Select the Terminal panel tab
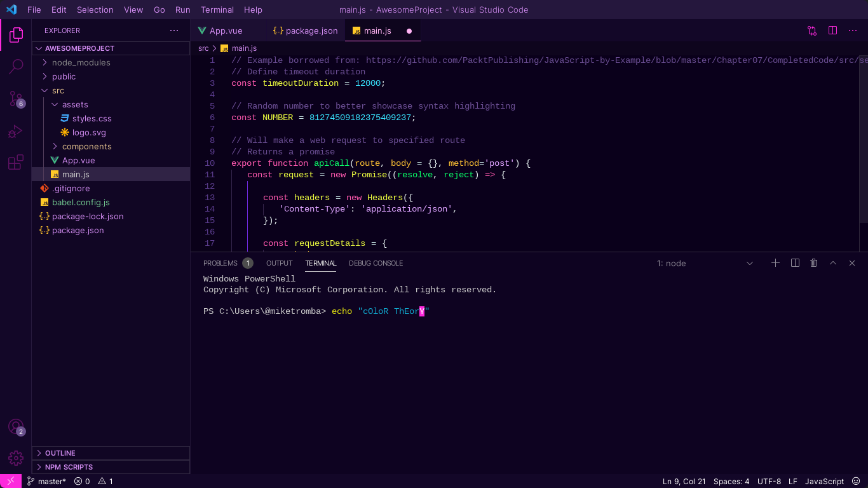Image resolution: width=868 pixels, height=488 pixels. 320,263
